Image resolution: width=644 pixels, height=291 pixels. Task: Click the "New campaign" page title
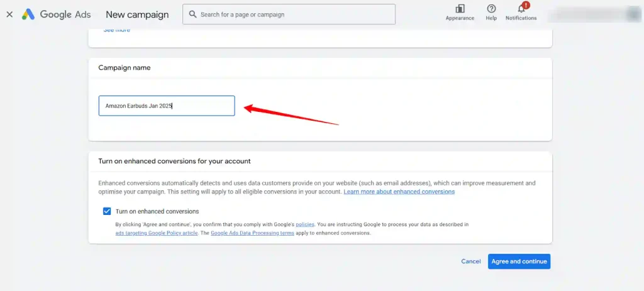[137, 14]
